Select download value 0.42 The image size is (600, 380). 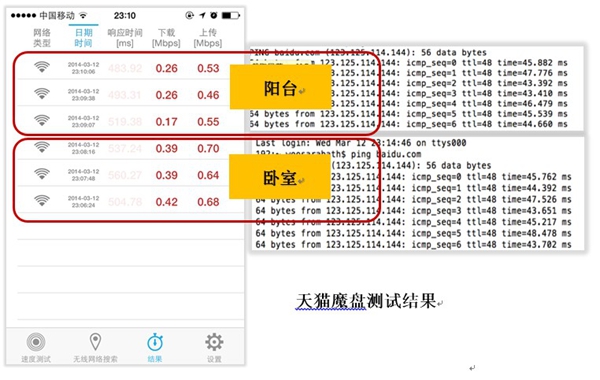(166, 202)
